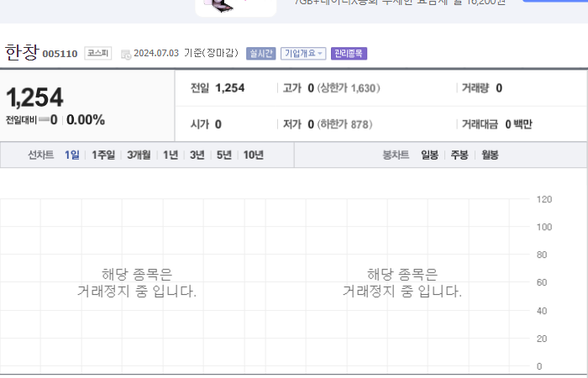Viewport: 588px width, 378px height.
Task: Click the phone ad thumbnail at top
Action: [x=236, y=7]
